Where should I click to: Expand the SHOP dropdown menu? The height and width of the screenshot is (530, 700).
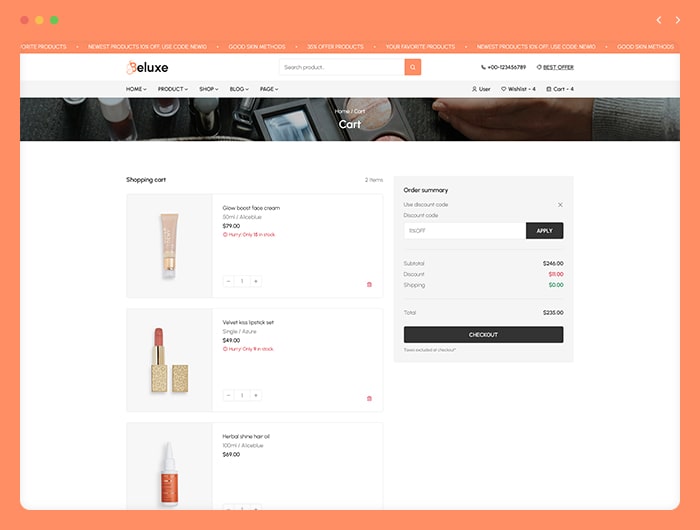pos(209,89)
